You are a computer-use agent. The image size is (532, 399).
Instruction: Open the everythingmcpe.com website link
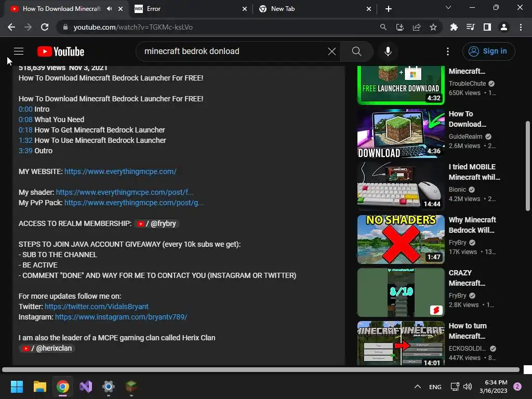click(121, 171)
